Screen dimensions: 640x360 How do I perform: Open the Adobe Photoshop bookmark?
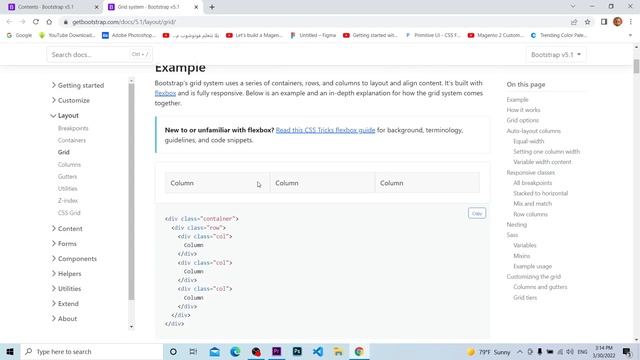tap(129, 36)
